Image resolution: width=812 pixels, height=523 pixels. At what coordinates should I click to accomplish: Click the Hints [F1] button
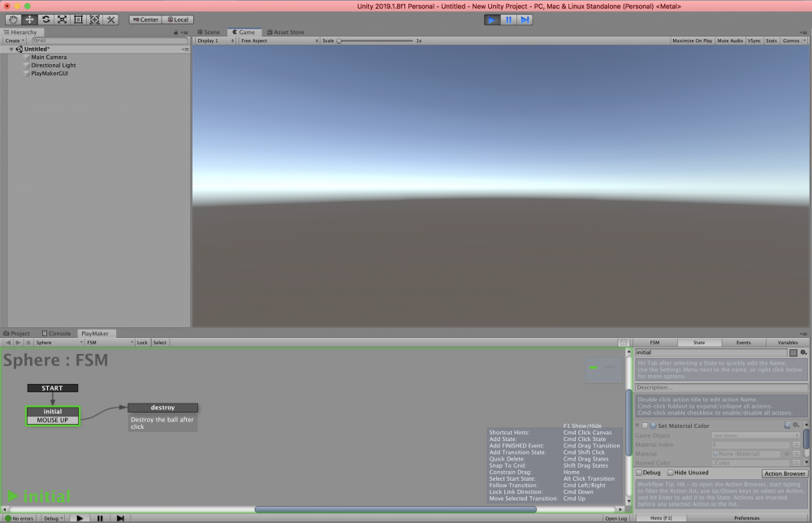661,518
